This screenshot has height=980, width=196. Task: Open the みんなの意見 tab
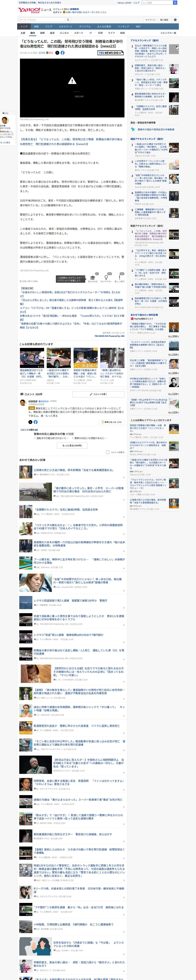[104, 27]
